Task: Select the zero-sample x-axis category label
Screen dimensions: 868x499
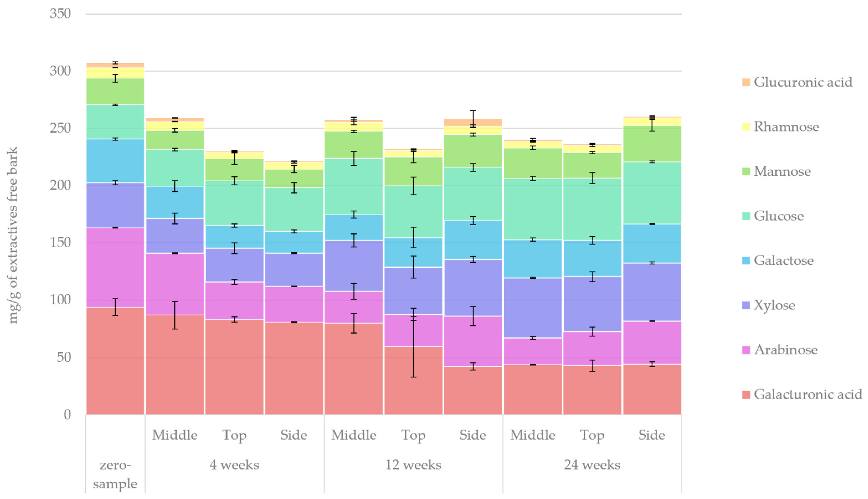Action: (115, 474)
